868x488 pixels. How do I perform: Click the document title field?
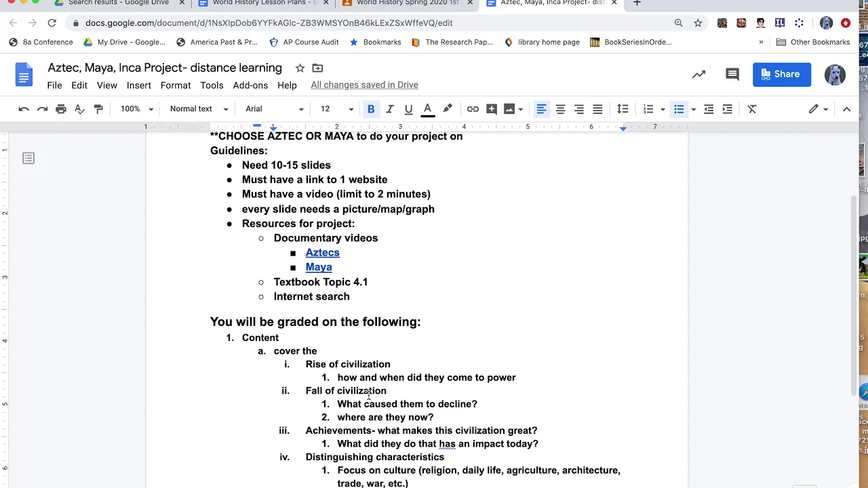pyautogui.click(x=165, y=68)
